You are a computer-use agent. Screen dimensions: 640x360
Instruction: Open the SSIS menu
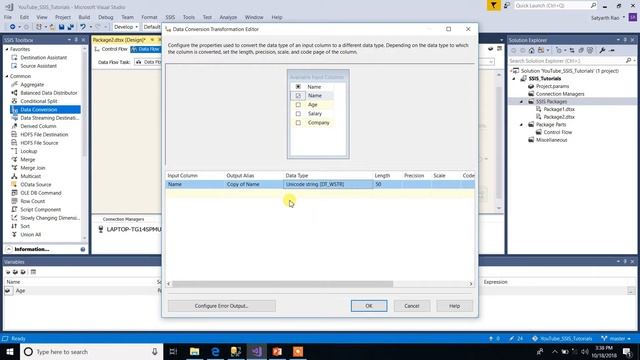click(170, 17)
